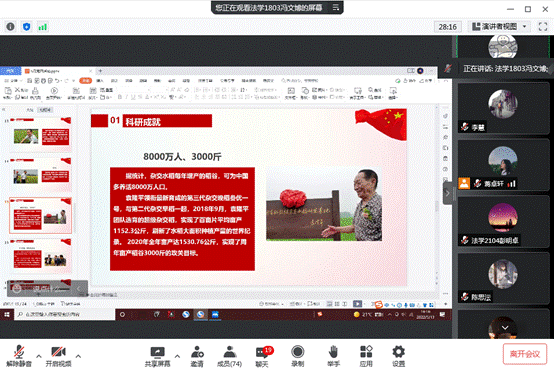554x369 pixels.
Task: Open the apps grid icon
Action: tap(366, 356)
